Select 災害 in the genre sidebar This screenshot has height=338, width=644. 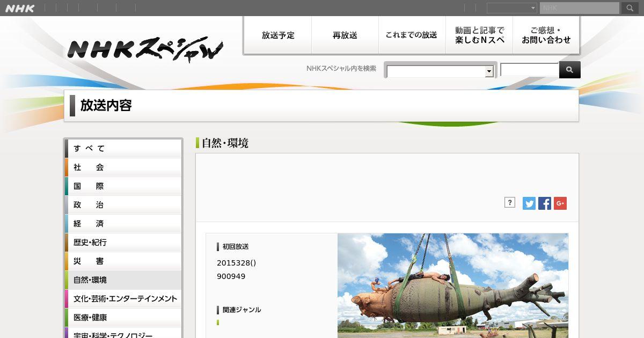click(x=123, y=261)
